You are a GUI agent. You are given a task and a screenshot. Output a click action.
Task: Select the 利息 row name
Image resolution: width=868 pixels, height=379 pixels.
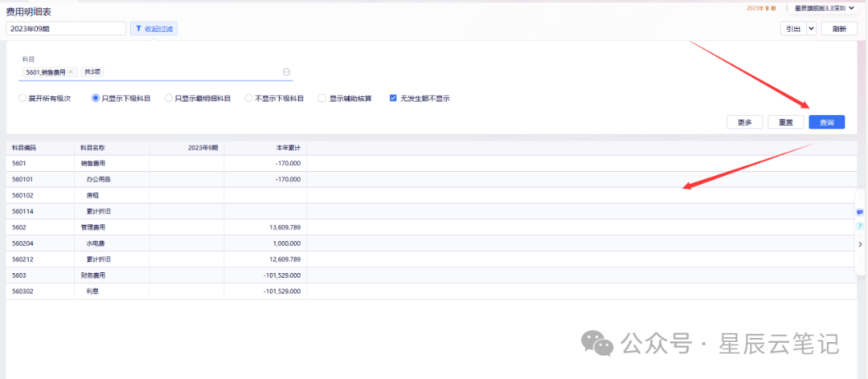pyautogui.click(x=92, y=291)
